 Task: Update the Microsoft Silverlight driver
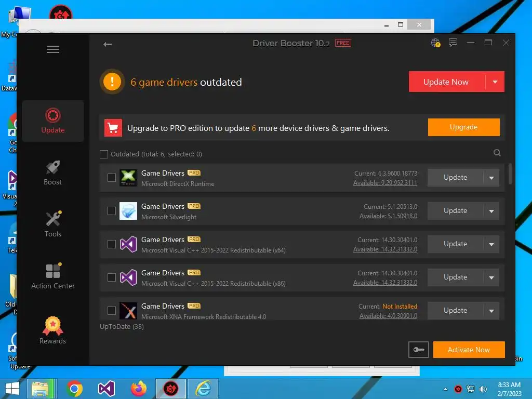pos(455,211)
